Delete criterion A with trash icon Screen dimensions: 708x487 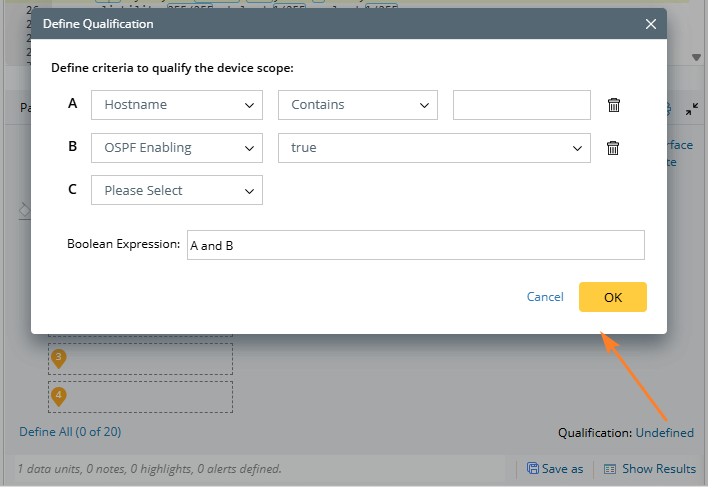click(614, 105)
